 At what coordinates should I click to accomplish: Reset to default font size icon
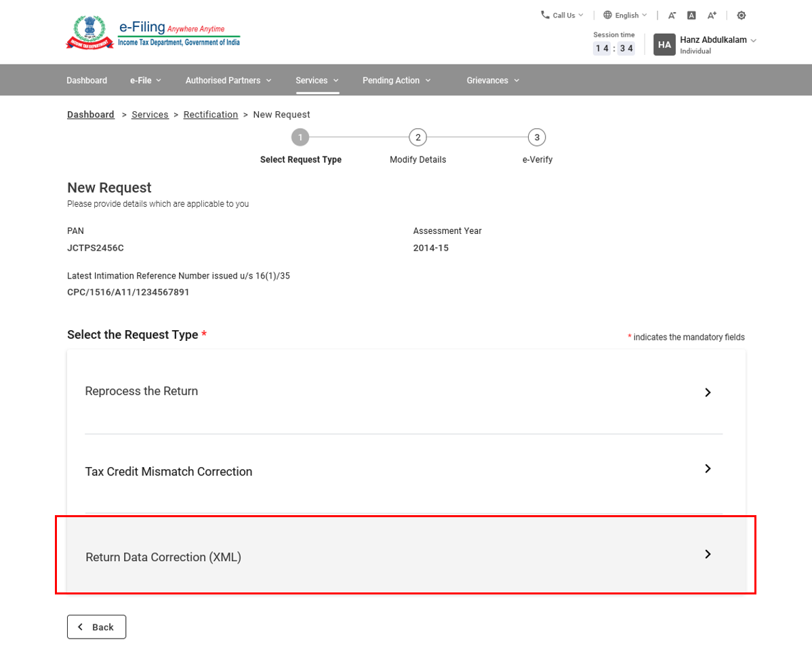(691, 15)
